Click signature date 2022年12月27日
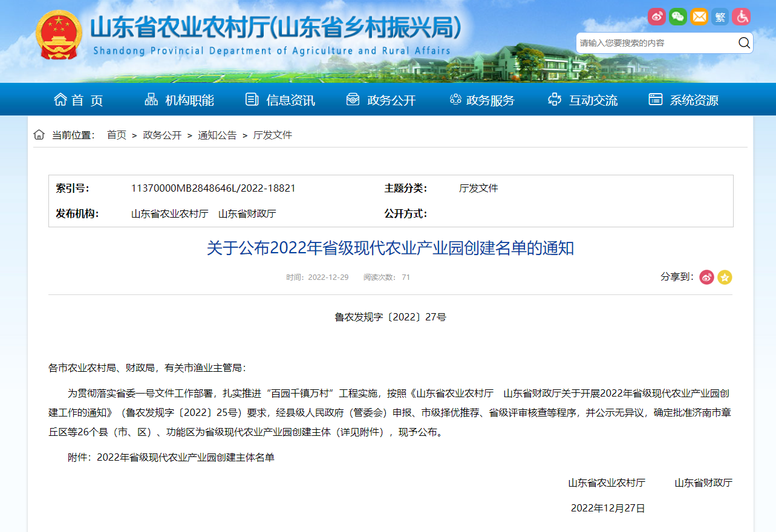 [x=608, y=508]
